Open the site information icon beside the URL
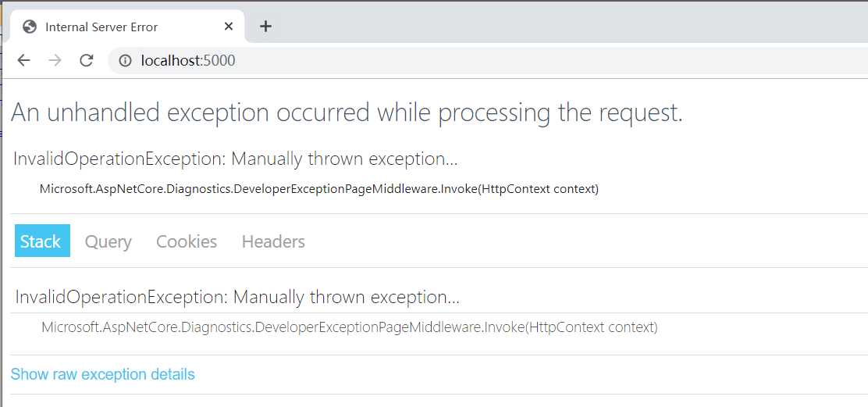Screen dimensions: 868x407 126,60
